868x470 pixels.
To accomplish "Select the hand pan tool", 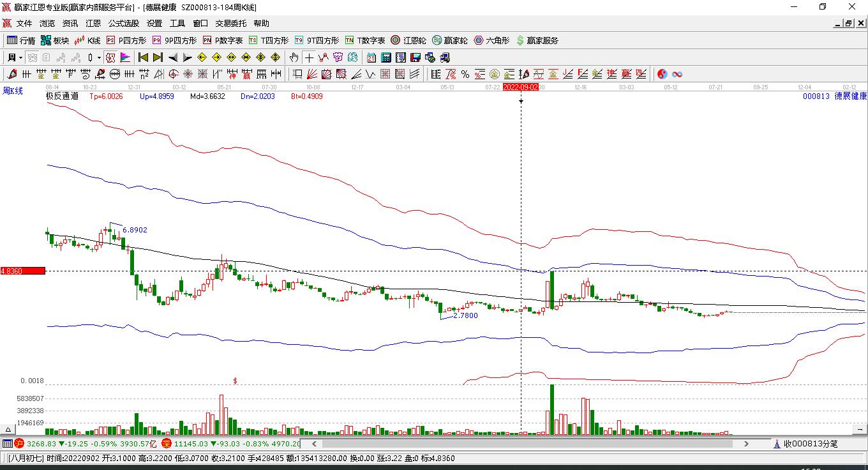I will point(294,57).
